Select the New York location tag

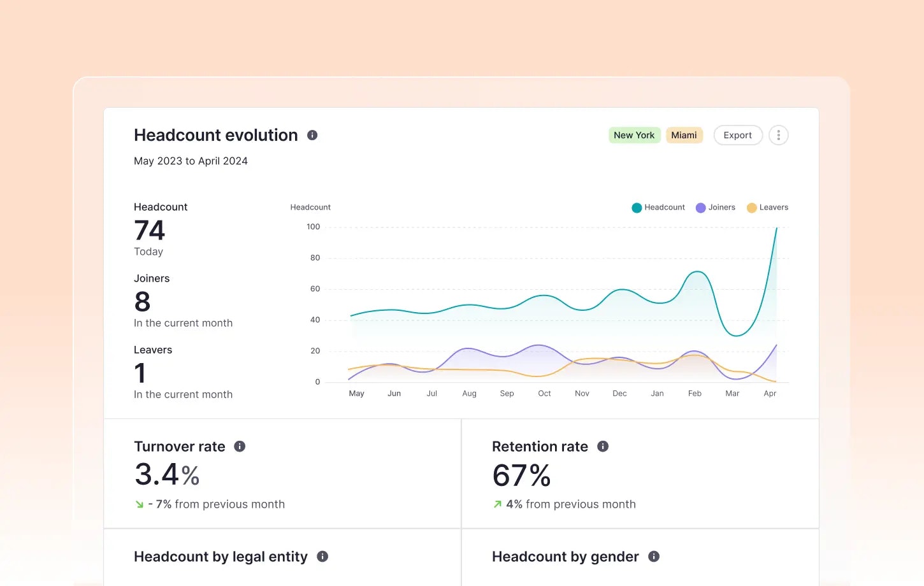(634, 135)
